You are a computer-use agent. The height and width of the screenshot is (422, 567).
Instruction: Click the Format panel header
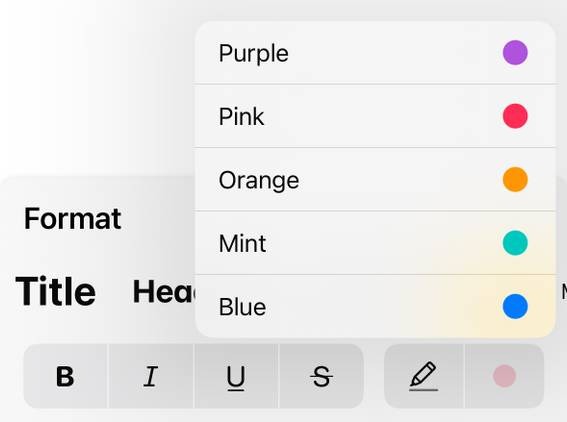coord(72,218)
